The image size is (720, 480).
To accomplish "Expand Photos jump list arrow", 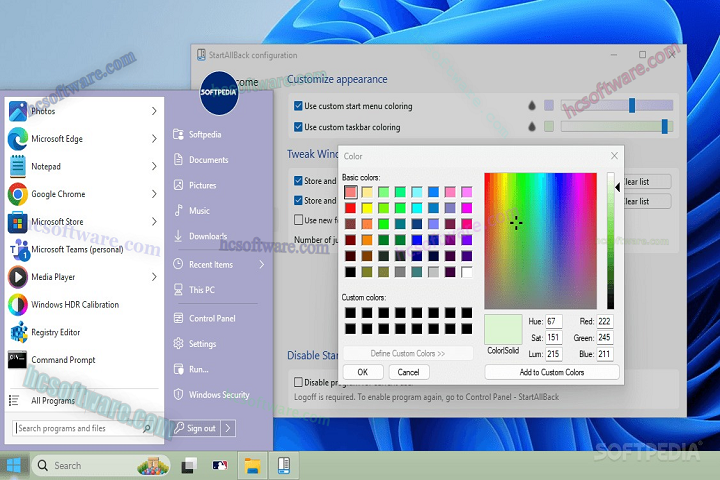I will tap(154, 111).
